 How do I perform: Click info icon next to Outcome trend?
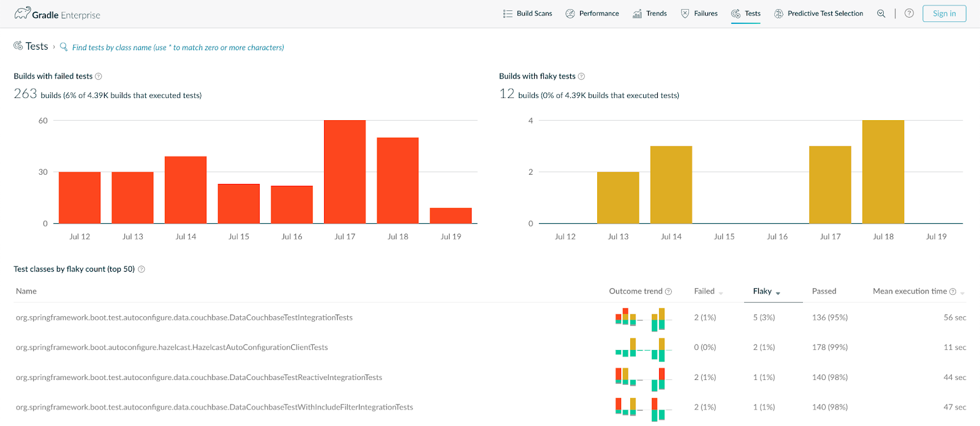(x=668, y=292)
